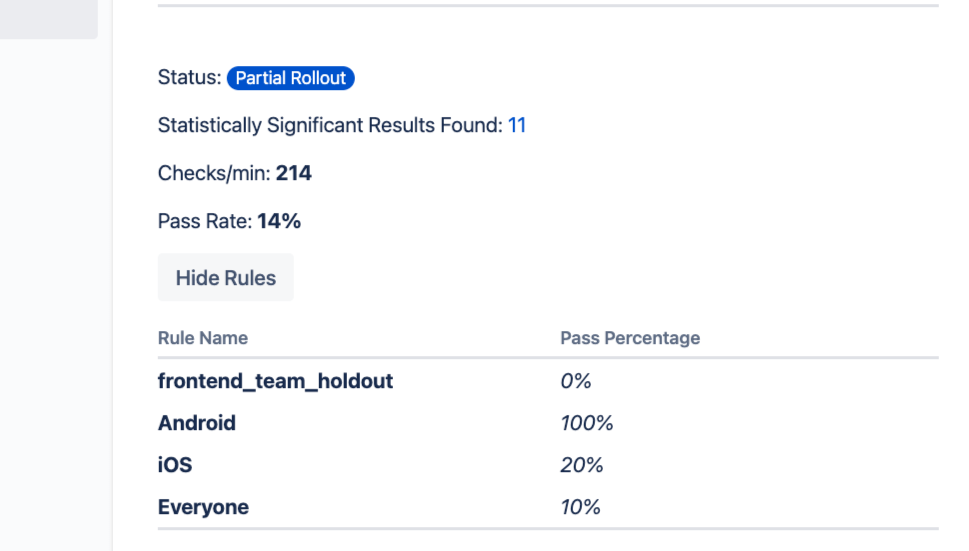Click the 100% Android pass percentage

[x=587, y=423]
